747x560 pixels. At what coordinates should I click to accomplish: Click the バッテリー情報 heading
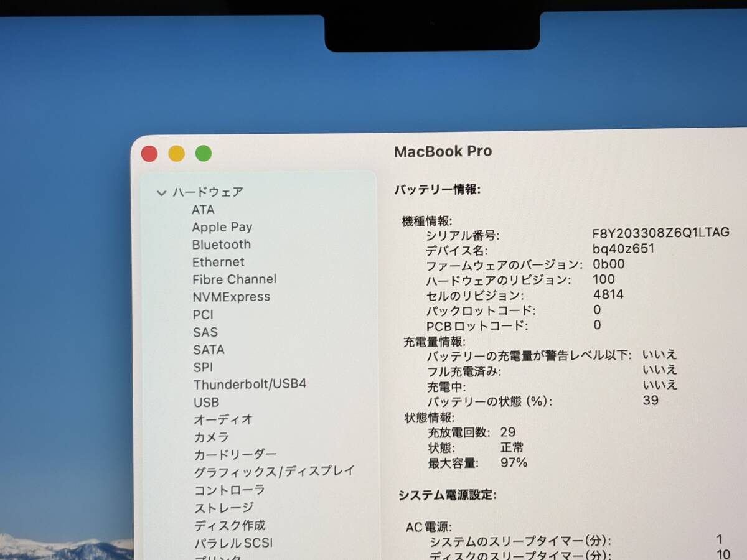[x=437, y=190]
